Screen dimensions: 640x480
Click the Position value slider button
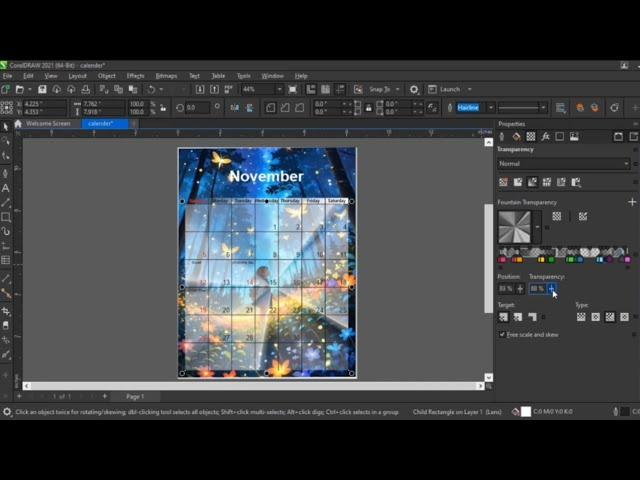coord(520,289)
